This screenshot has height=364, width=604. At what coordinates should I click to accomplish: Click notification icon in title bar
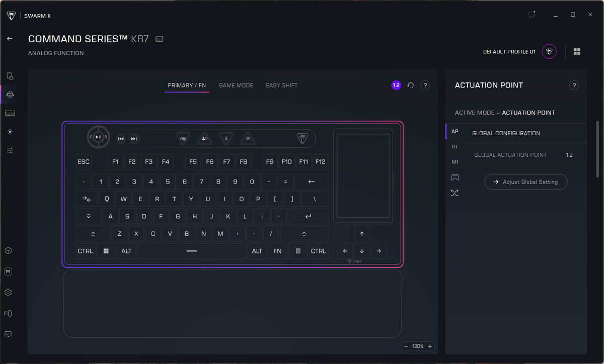coord(532,15)
